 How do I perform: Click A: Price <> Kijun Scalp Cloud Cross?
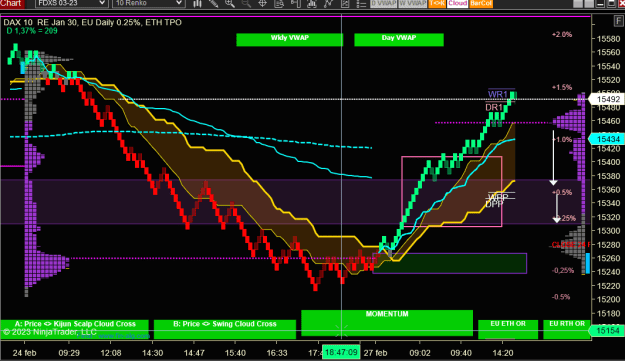point(75,329)
